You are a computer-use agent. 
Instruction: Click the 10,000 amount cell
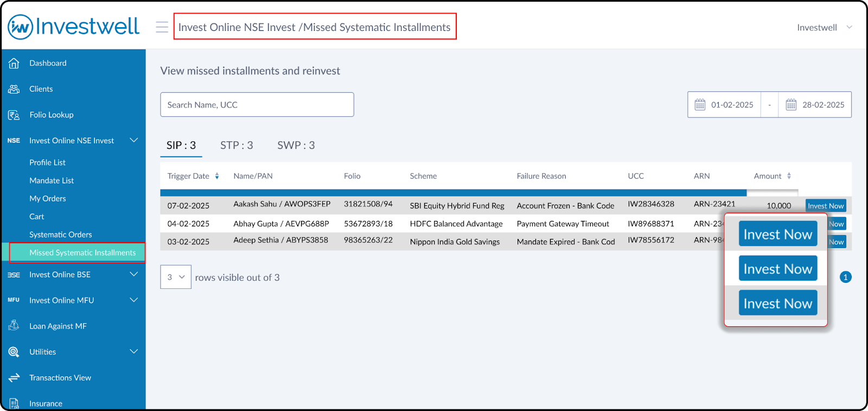[778, 206]
